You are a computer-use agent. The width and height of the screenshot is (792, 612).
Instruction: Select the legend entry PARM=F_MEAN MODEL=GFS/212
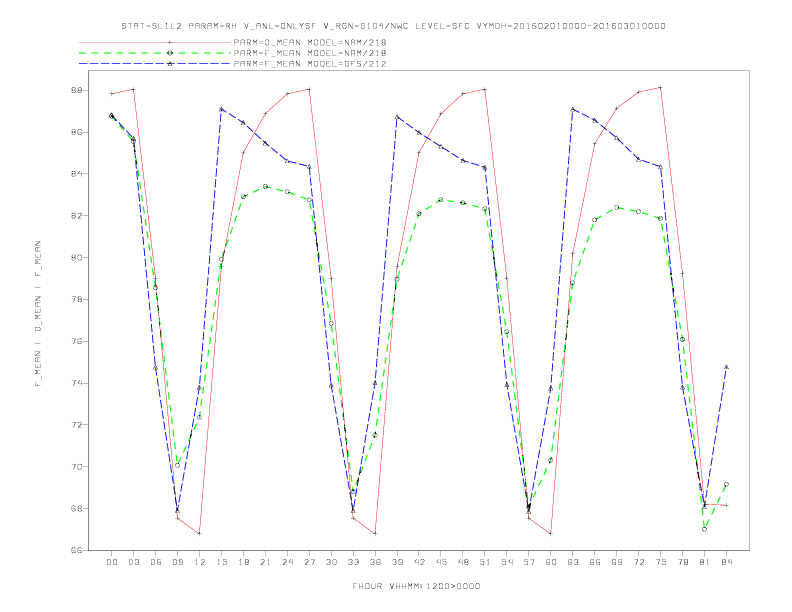[x=310, y=64]
